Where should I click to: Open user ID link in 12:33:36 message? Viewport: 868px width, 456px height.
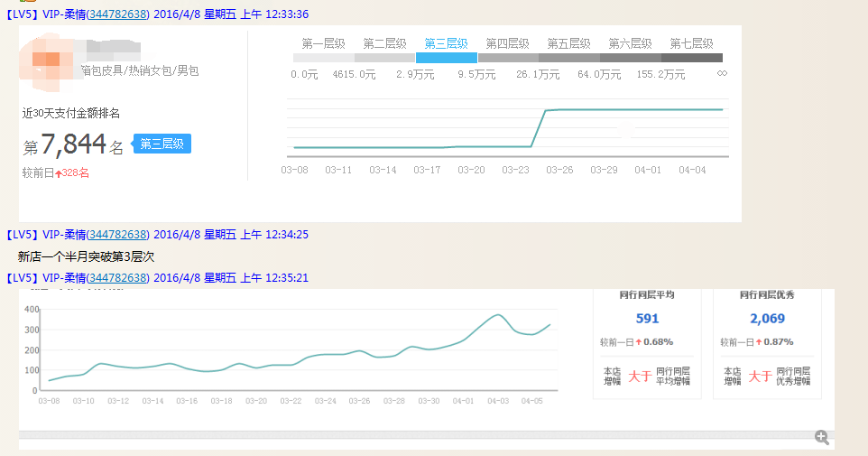point(119,14)
